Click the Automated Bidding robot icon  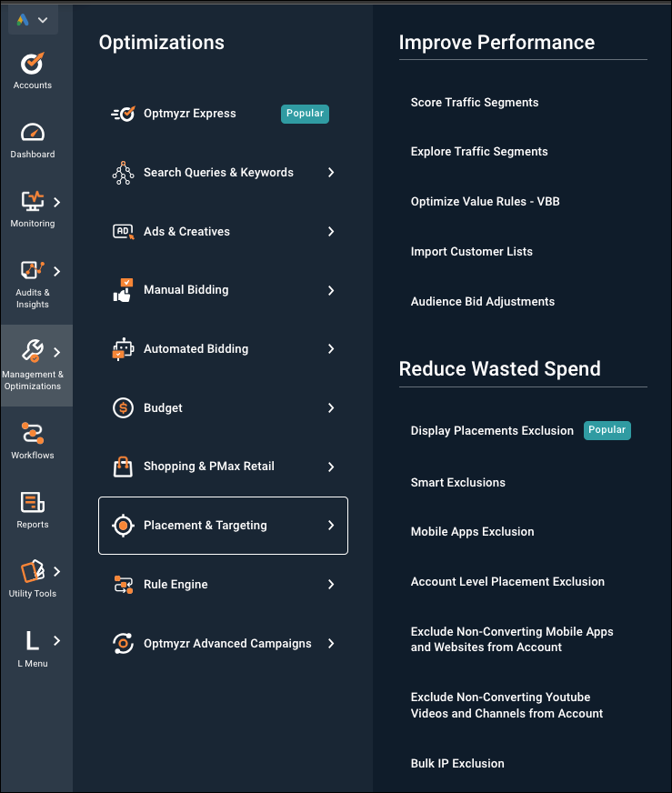point(123,349)
